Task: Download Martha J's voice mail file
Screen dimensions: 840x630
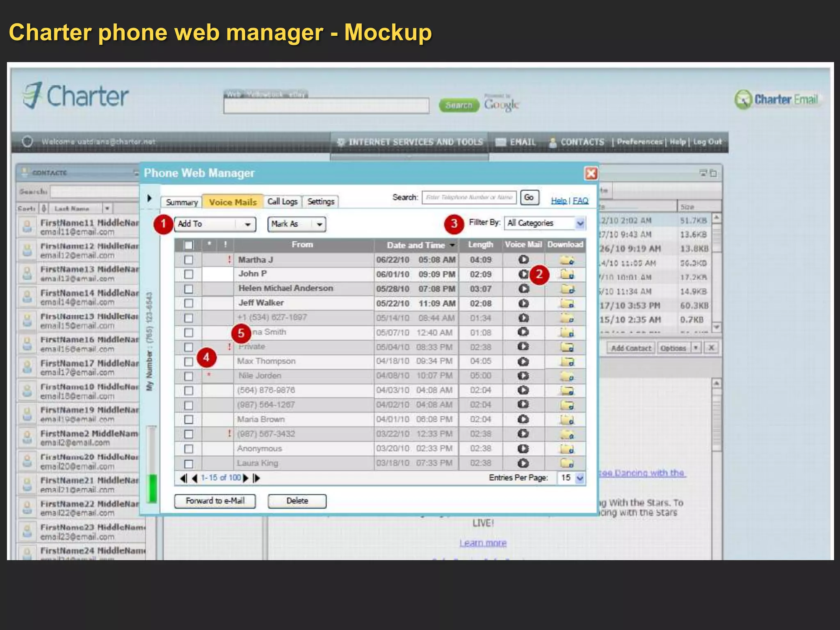Action: coord(567,260)
